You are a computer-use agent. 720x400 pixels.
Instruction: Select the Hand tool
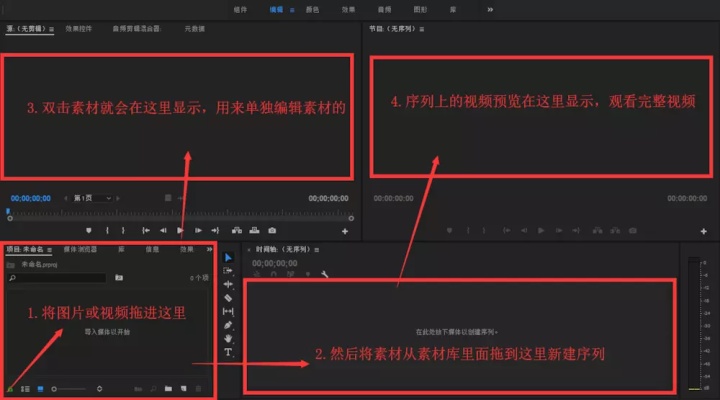pyautogui.click(x=228, y=339)
